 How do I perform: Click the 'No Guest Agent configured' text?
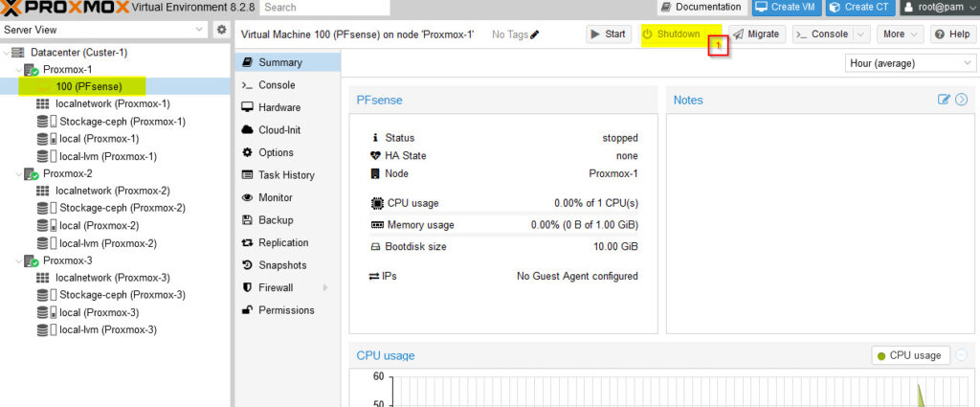[x=577, y=277]
